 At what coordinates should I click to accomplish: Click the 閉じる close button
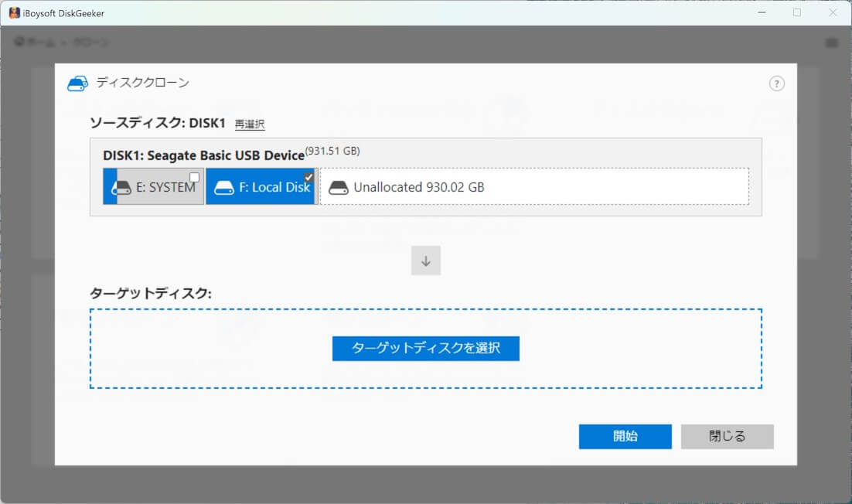(x=727, y=436)
